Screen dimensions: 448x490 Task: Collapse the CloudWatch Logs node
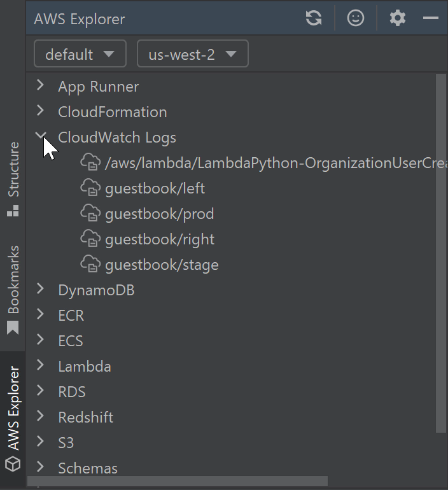(41, 136)
